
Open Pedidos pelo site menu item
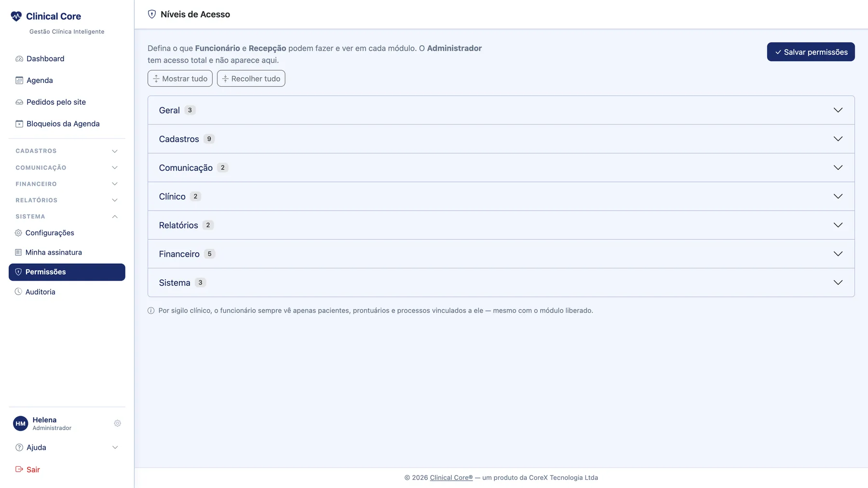67,102
